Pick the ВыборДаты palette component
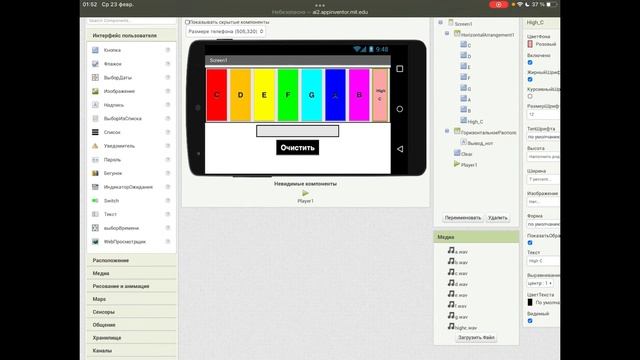Image resolution: width=640 pixels, height=360 pixels. tap(118, 78)
